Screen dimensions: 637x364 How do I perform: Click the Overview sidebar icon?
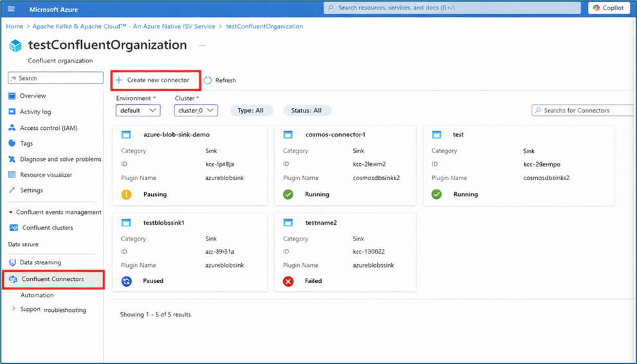(12, 96)
